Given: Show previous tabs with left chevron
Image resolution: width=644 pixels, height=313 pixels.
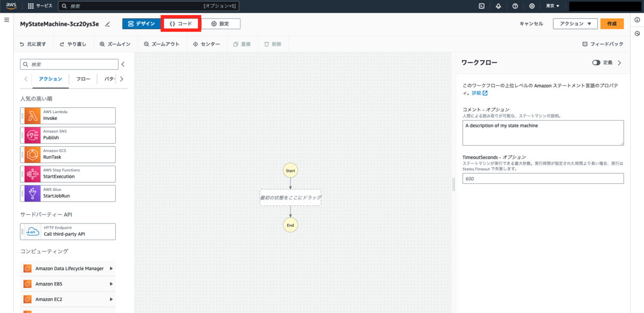Looking at the screenshot, I should [x=26, y=79].
